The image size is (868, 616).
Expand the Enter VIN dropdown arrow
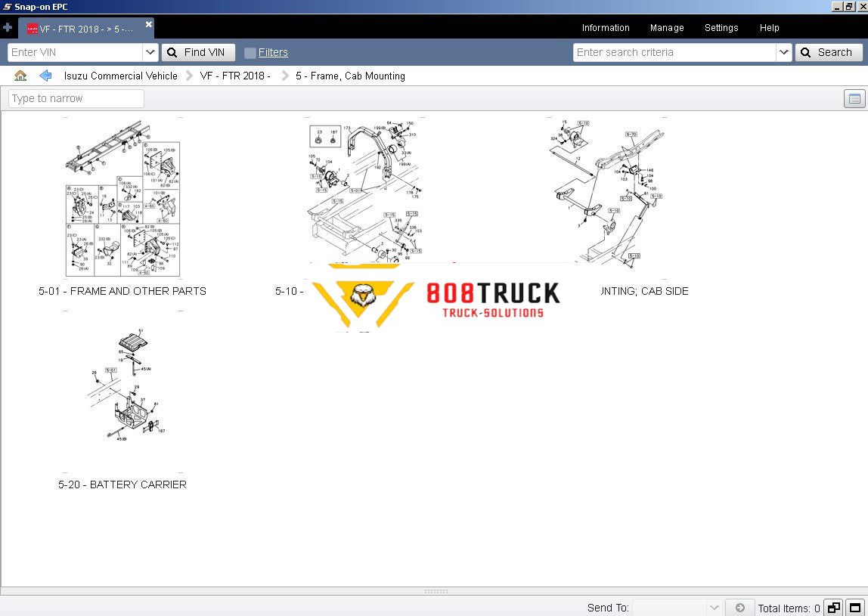152,52
